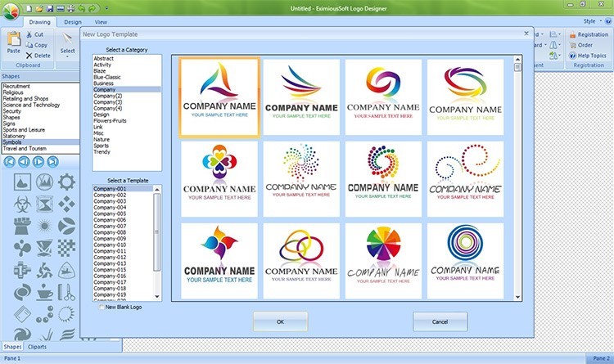
Task: Open the Cliparts tab at bottom
Action: click(38, 347)
